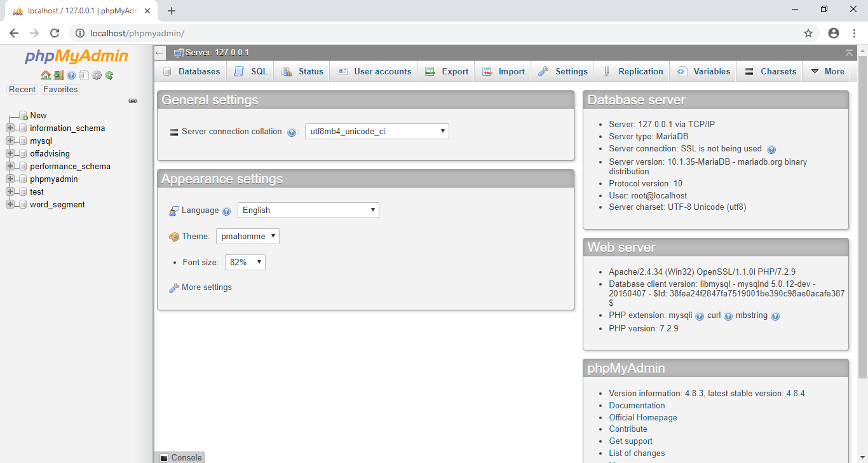Click the MySQL documentation page icon

(84, 75)
